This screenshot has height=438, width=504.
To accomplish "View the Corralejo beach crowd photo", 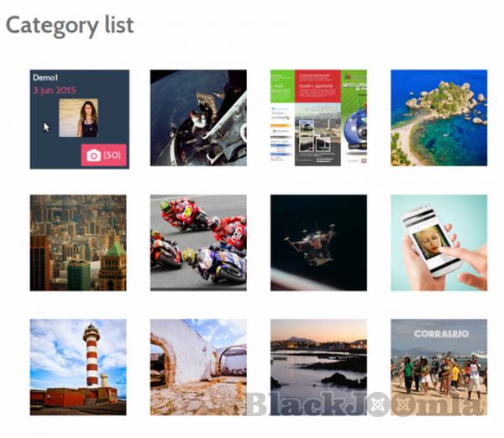I will click(x=438, y=367).
